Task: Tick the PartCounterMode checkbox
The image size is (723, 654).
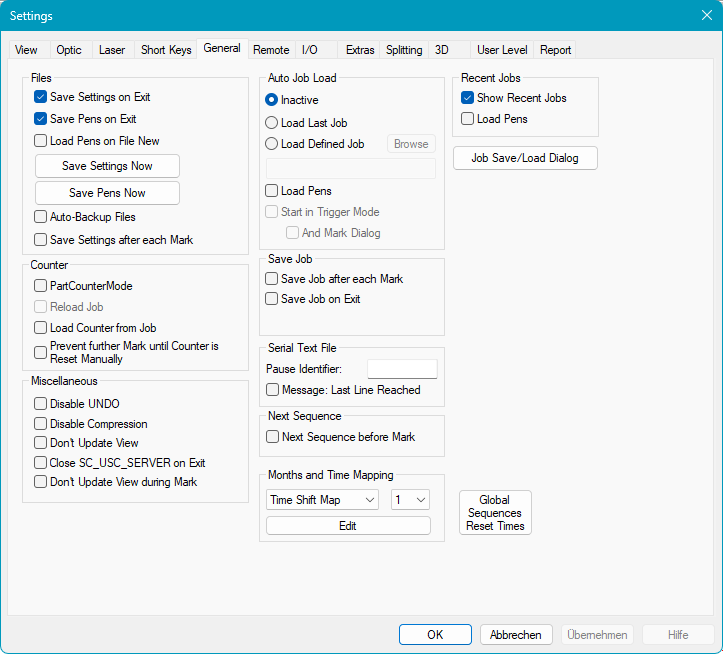Action: [41, 286]
